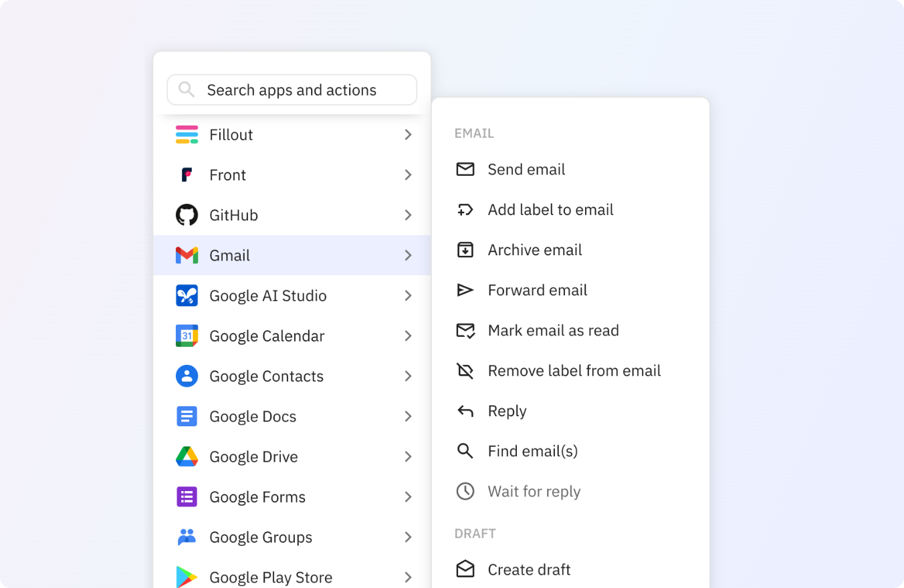This screenshot has width=904, height=588.
Task: Open the GitHub app label
Action: [x=233, y=215]
